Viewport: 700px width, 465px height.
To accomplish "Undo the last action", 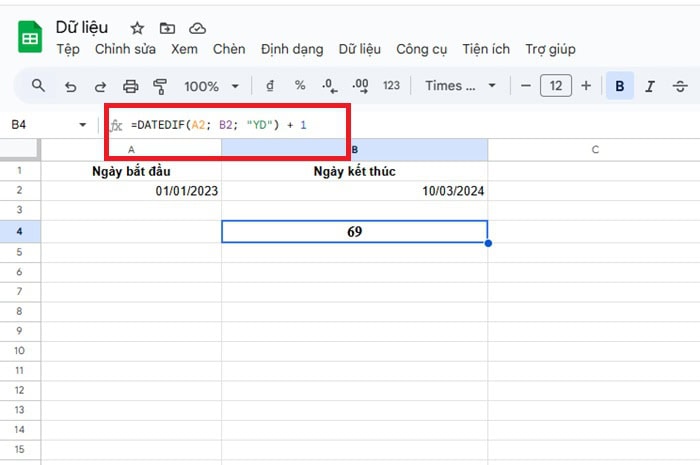I will [x=70, y=86].
